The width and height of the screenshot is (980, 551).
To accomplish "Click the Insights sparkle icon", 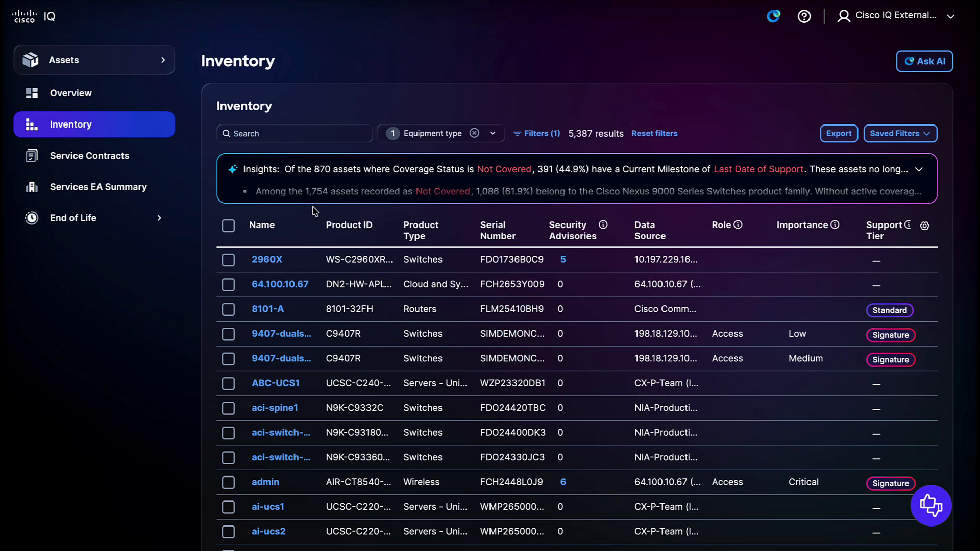I will [233, 169].
